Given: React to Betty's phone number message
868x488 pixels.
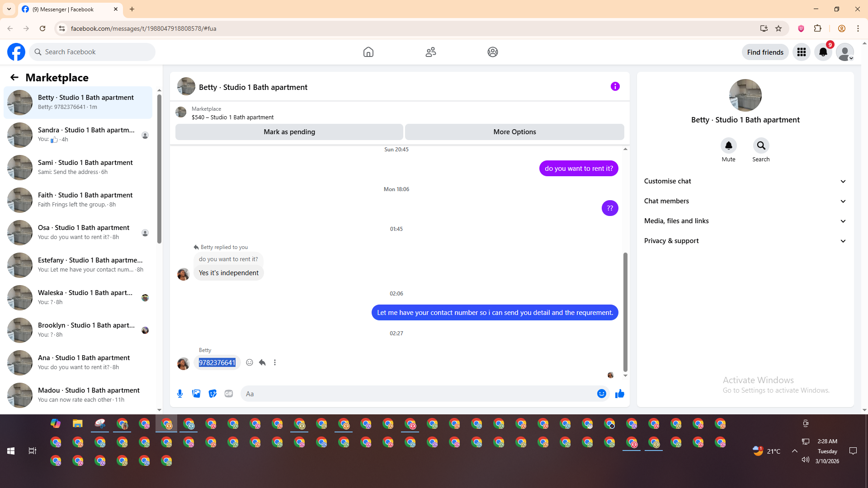Looking at the screenshot, I should pyautogui.click(x=250, y=362).
